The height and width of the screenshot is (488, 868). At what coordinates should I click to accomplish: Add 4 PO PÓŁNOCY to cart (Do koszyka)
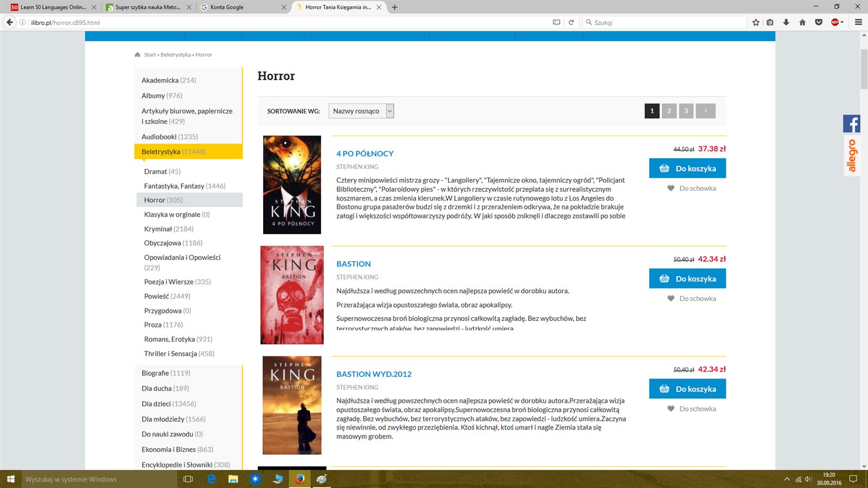687,169
